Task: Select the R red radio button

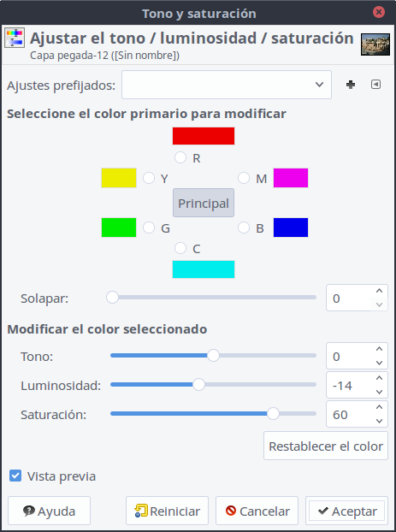Action: 180,157
